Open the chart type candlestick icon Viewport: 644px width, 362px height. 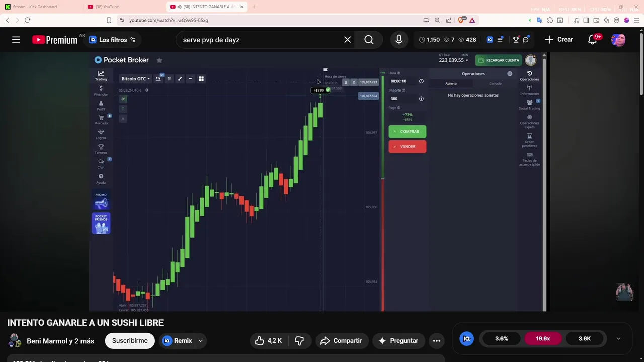point(158,79)
